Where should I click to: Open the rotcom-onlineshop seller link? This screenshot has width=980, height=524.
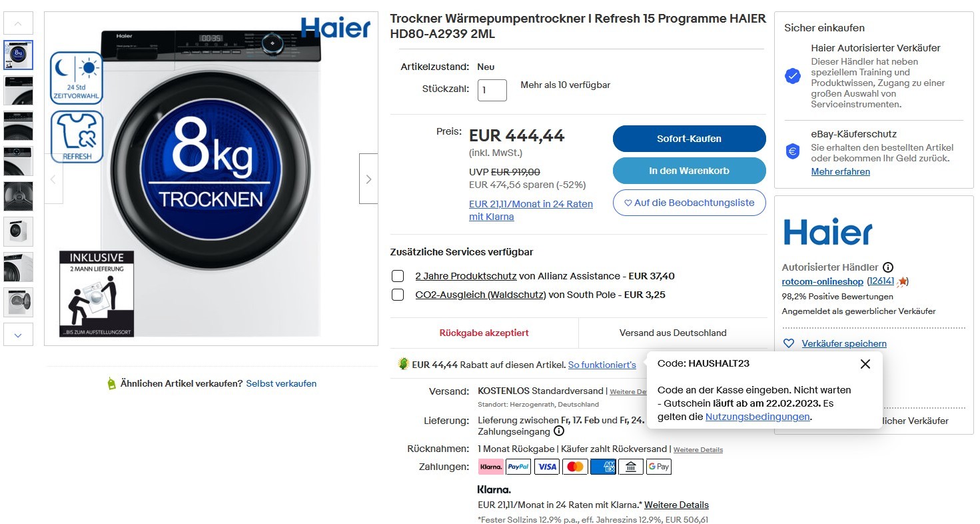[x=822, y=281]
